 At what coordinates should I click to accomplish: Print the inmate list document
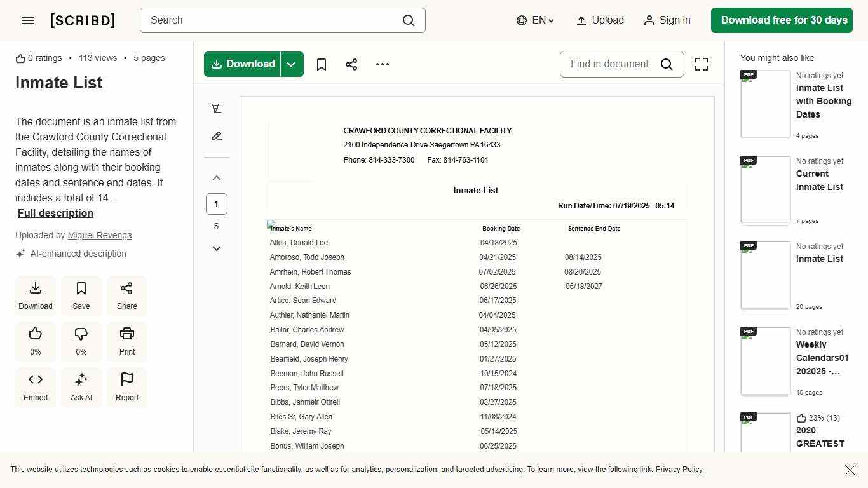click(126, 341)
